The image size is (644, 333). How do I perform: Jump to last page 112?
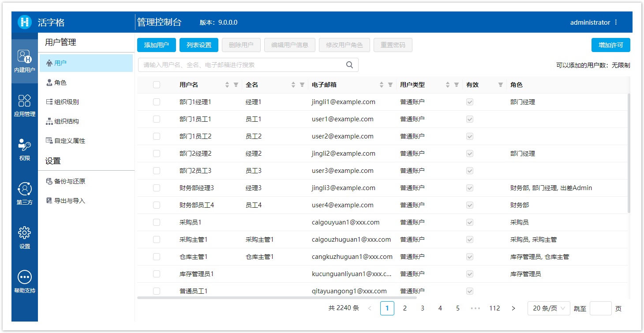494,308
